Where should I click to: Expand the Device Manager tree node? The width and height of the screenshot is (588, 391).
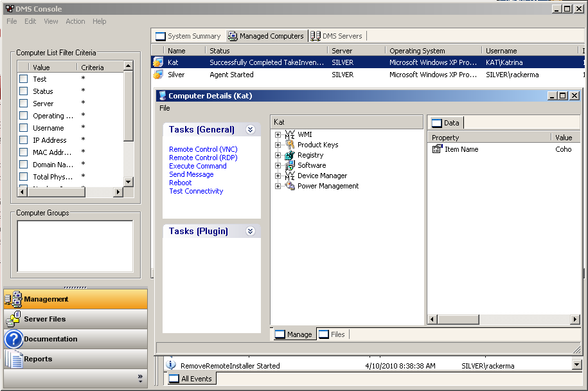(278, 176)
